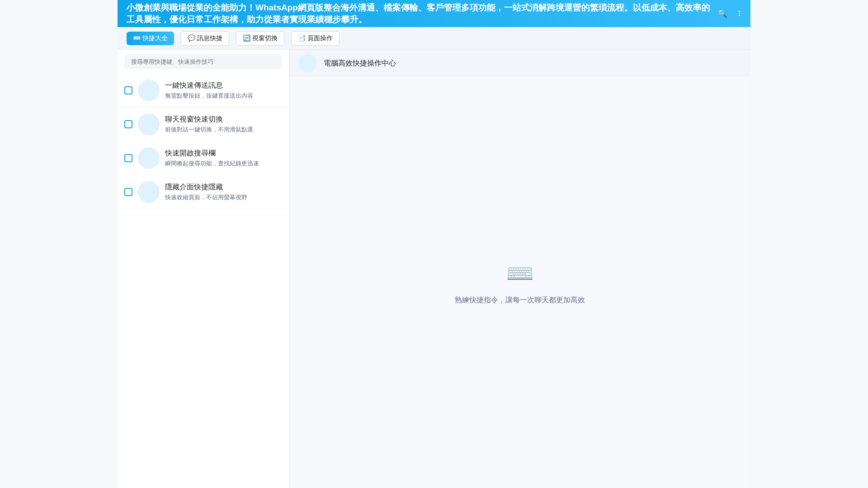
Task: Click the blue header banner title text
Action: click(x=418, y=14)
